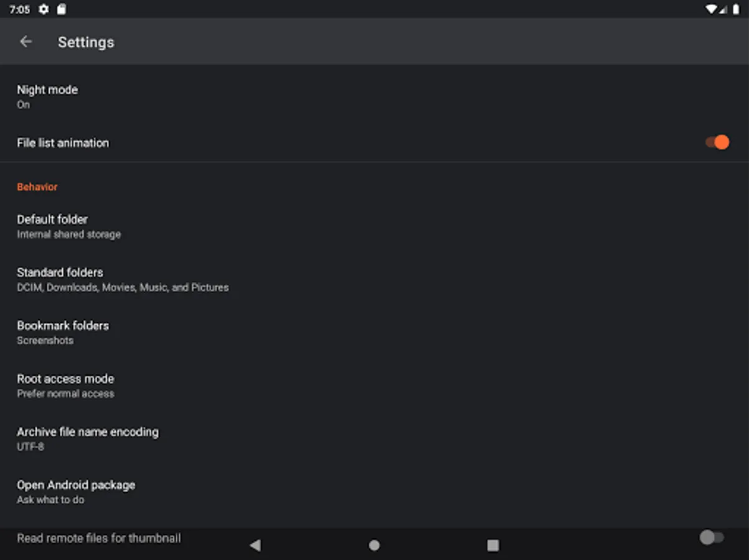Viewport: 749px width, 560px height.
Task: Tap the clock time in status bar
Action: (19, 9)
